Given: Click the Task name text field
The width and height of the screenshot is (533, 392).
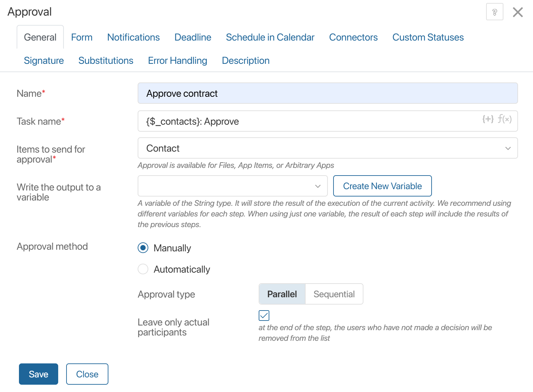Looking at the screenshot, I should point(309,121).
